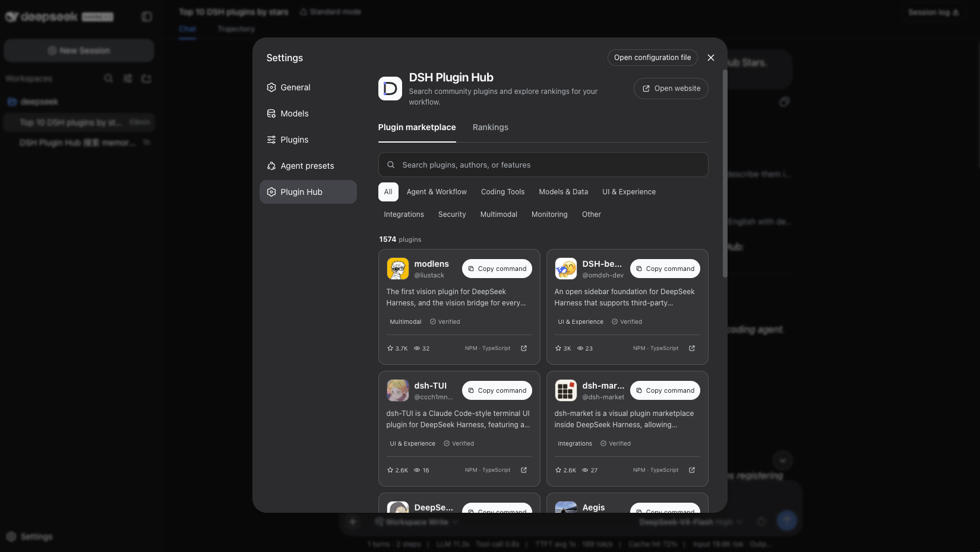Filter by Models & Data category

point(563,192)
